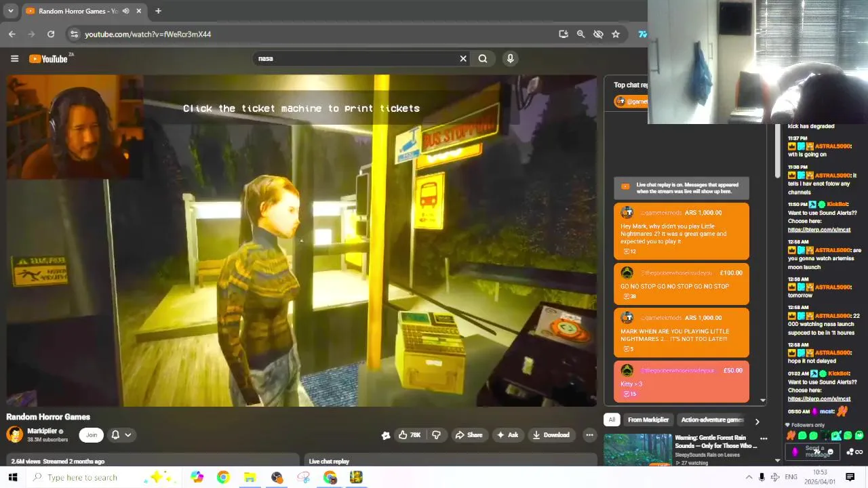Click the microphone tray icon

[x=762, y=477]
